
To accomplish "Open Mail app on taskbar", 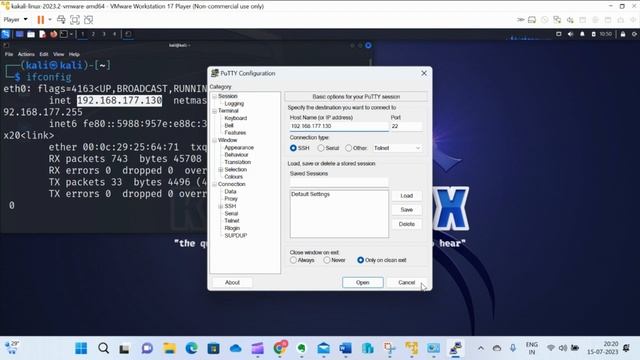I will (323, 348).
